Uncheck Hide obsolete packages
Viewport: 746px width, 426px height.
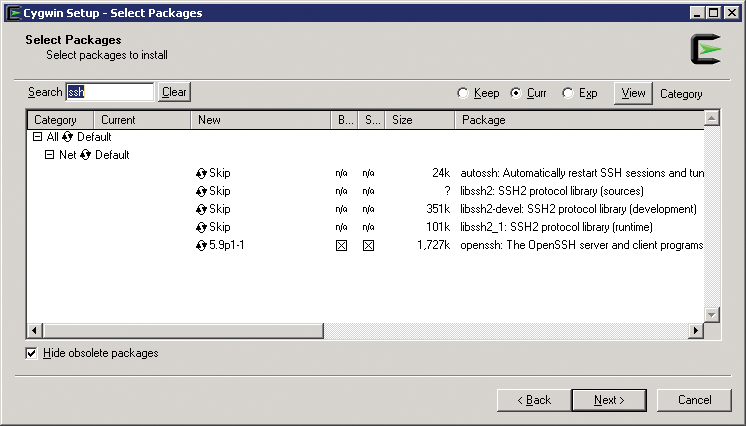point(31,353)
